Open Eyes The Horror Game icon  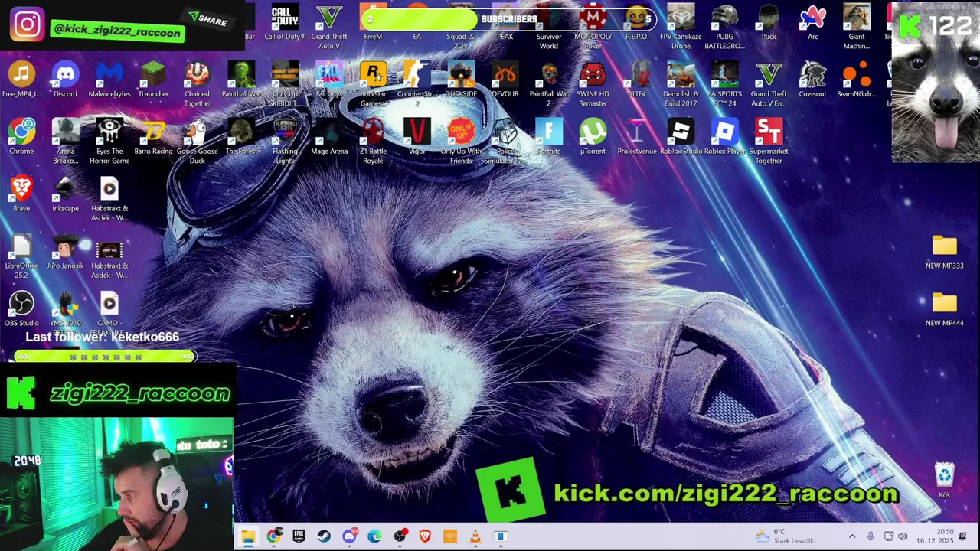(x=109, y=142)
